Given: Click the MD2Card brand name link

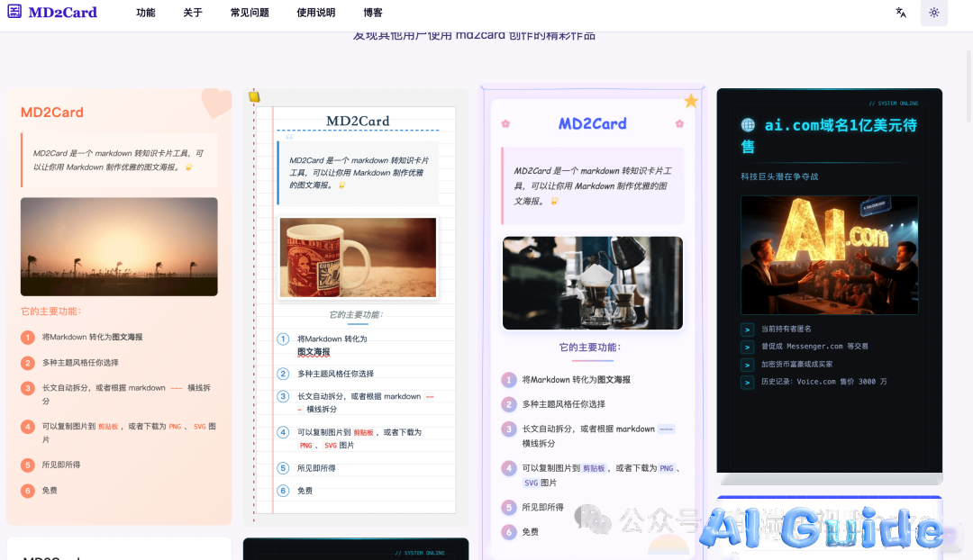Looking at the screenshot, I should [x=63, y=13].
